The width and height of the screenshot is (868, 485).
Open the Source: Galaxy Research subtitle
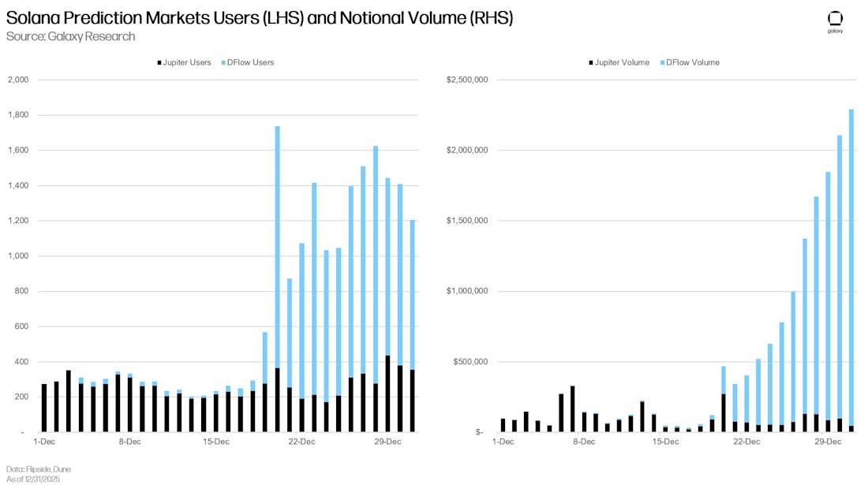(x=70, y=36)
